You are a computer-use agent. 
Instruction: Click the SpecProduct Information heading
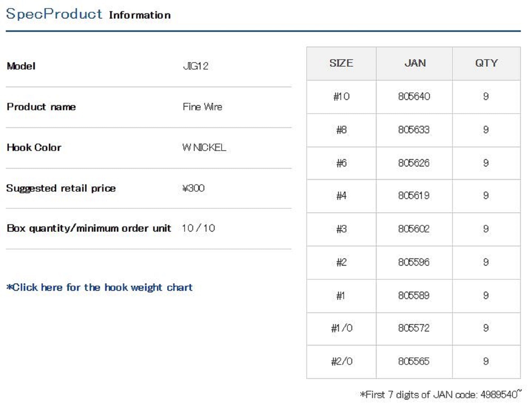[88, 14]
